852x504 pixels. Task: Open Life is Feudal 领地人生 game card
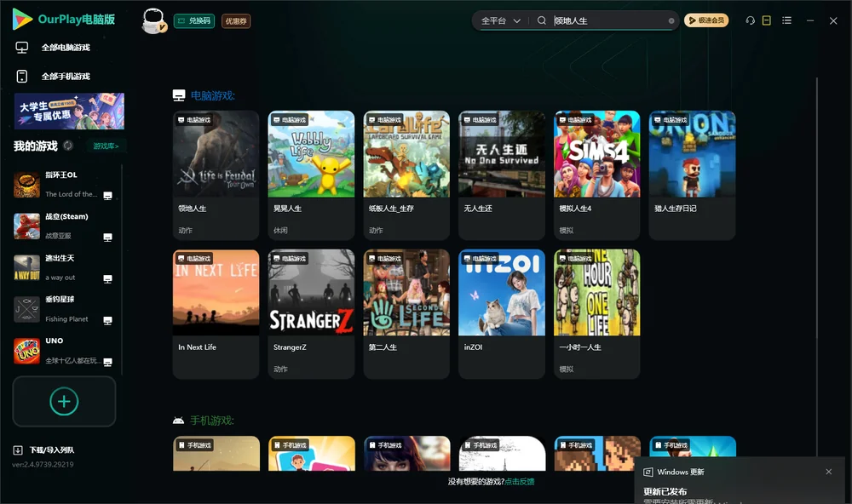[216, 175]
